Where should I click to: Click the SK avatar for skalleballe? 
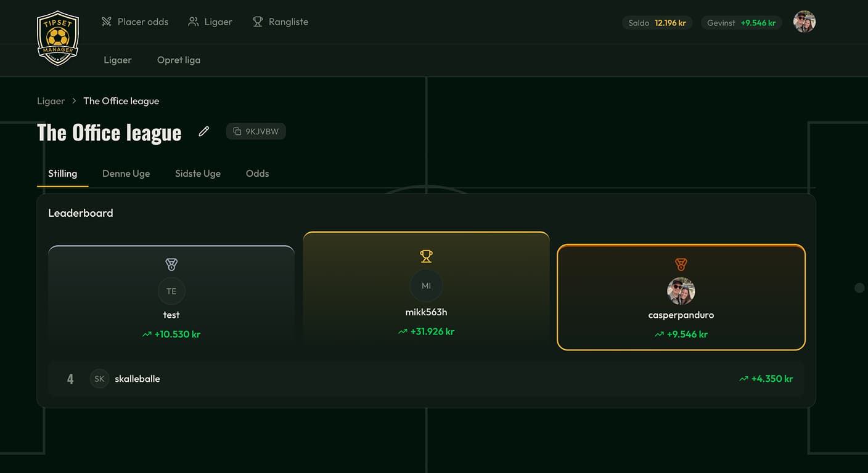pos(99,379)
